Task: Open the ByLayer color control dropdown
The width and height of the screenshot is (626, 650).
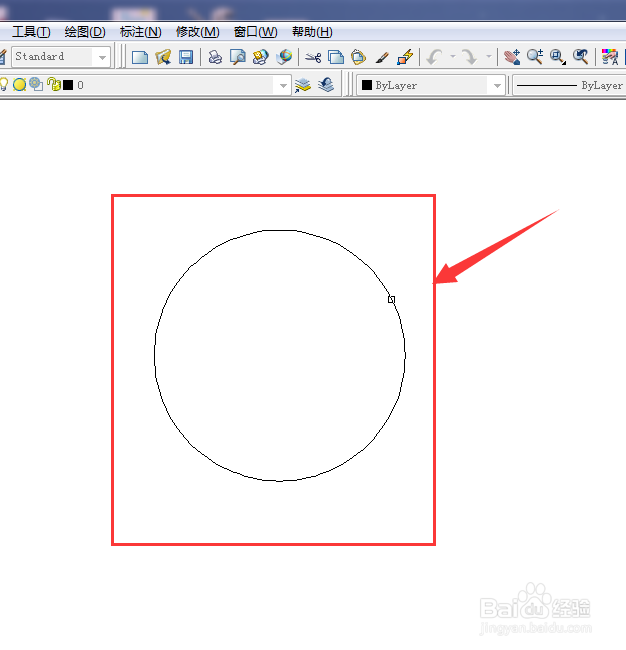Action: point(497,85)
